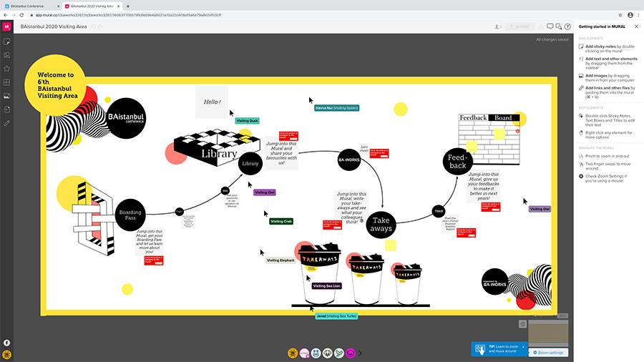Click the Feedback Board brick wall image
The image size is (644, 362).
pyautogui.click(x=489, y=139)
